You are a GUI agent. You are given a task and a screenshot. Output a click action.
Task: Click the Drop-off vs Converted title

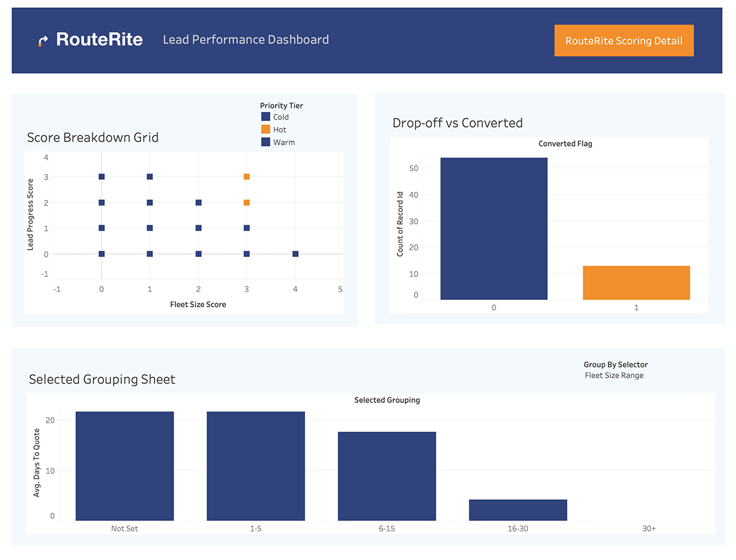pyautogui.click(x=458, y=123)
